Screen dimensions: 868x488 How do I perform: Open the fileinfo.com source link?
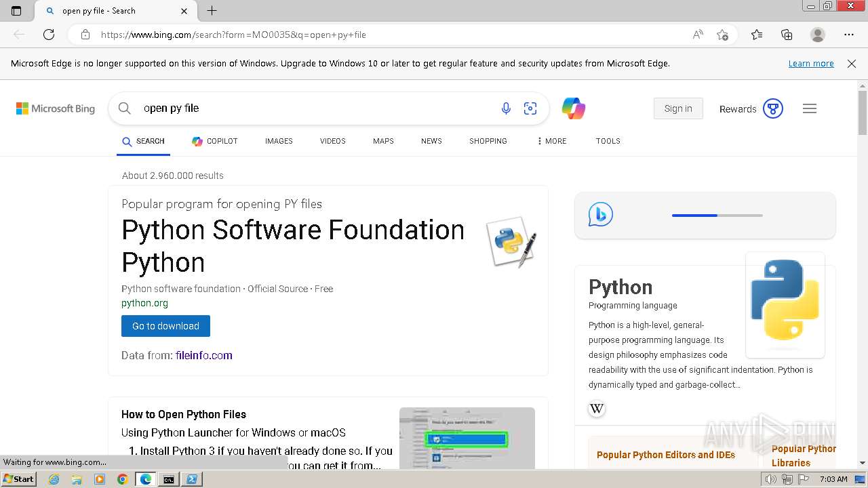point(203,355)
